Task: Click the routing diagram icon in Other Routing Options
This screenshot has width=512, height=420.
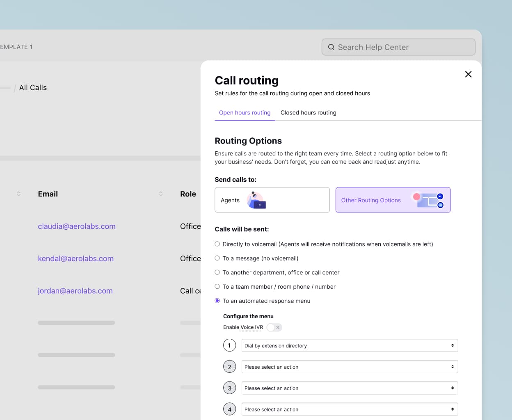Action: 428,200
